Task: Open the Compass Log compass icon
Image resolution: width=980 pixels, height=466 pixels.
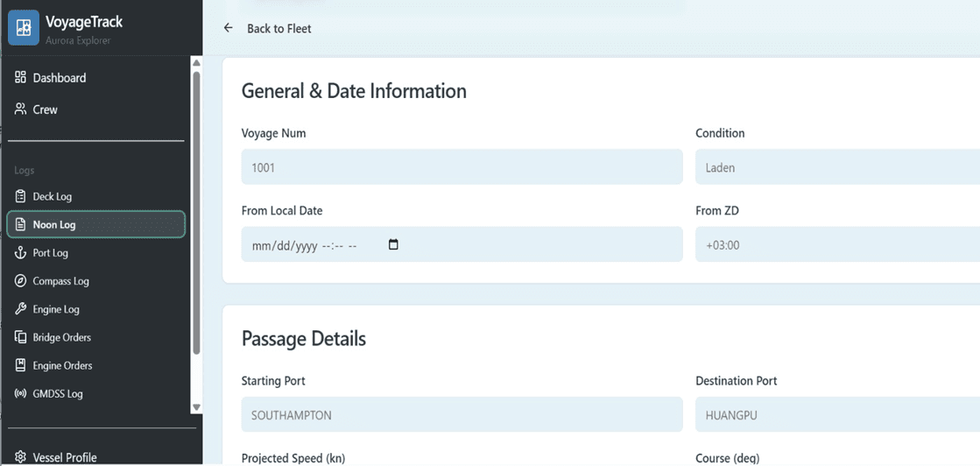Action: click(x=21, y=281)
